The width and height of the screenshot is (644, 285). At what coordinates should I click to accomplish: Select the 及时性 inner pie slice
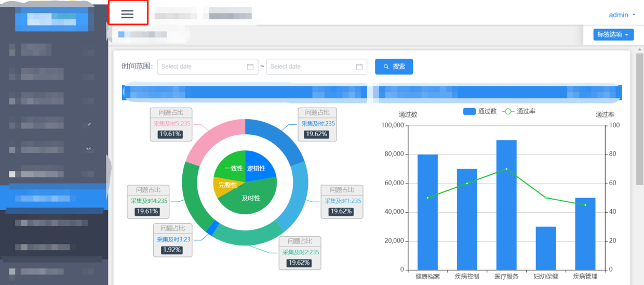(252, 198)
